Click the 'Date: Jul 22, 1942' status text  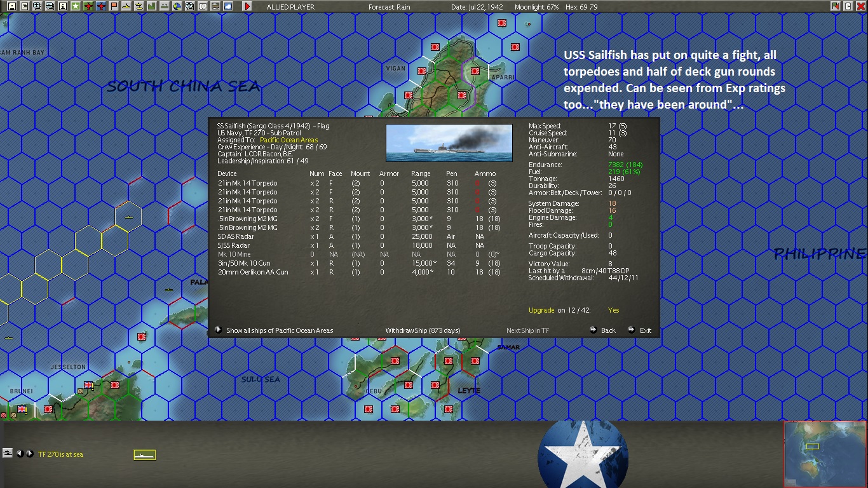click(478, 7)
